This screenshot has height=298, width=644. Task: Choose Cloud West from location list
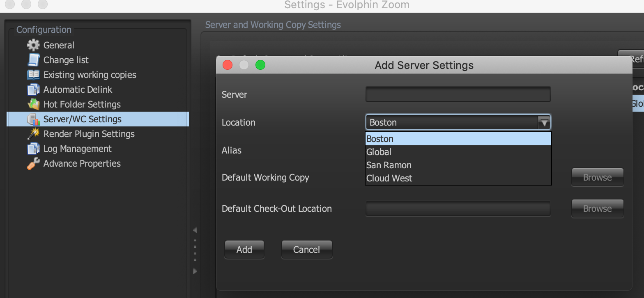click(458, 178)
